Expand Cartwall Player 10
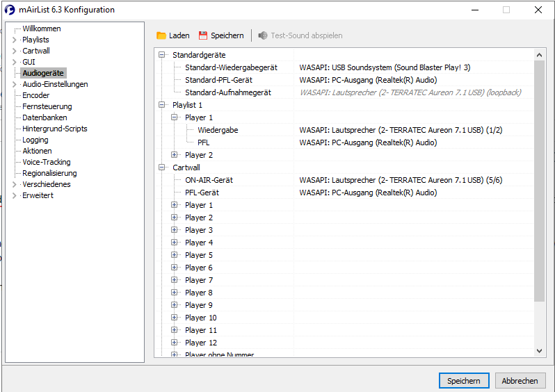555x392 pixels. (x=174, y=318)
